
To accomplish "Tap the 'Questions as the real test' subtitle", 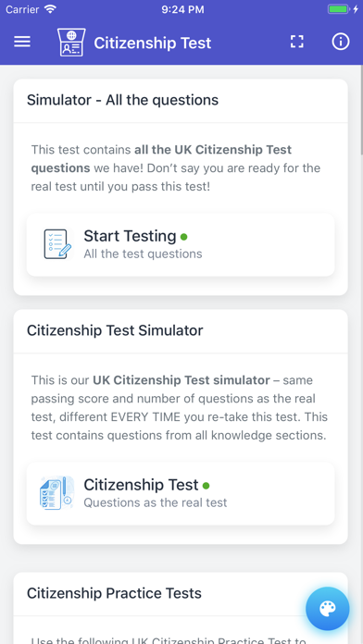I will 156,502.
